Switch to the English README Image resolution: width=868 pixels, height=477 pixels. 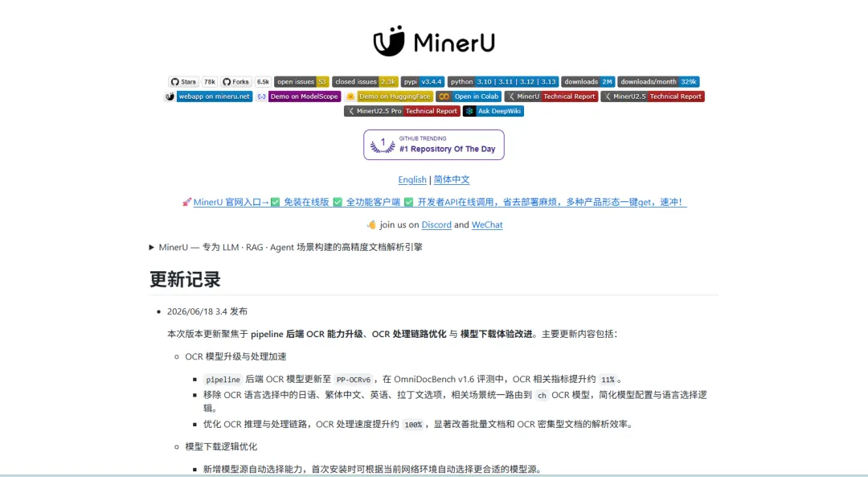click(412, 179)
